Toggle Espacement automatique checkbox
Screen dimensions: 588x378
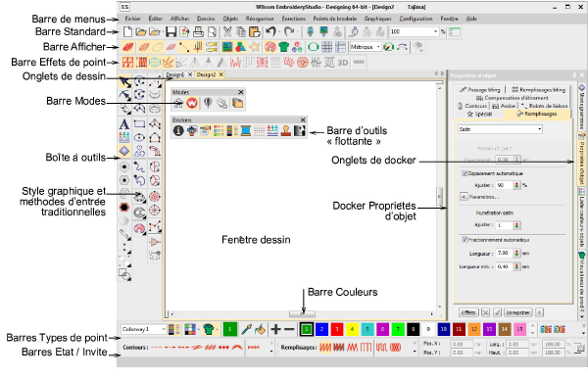[465, 173]
